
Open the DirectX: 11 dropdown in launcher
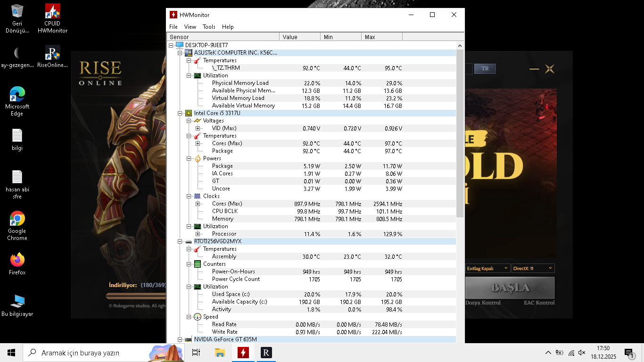click(x=533, y=268)
